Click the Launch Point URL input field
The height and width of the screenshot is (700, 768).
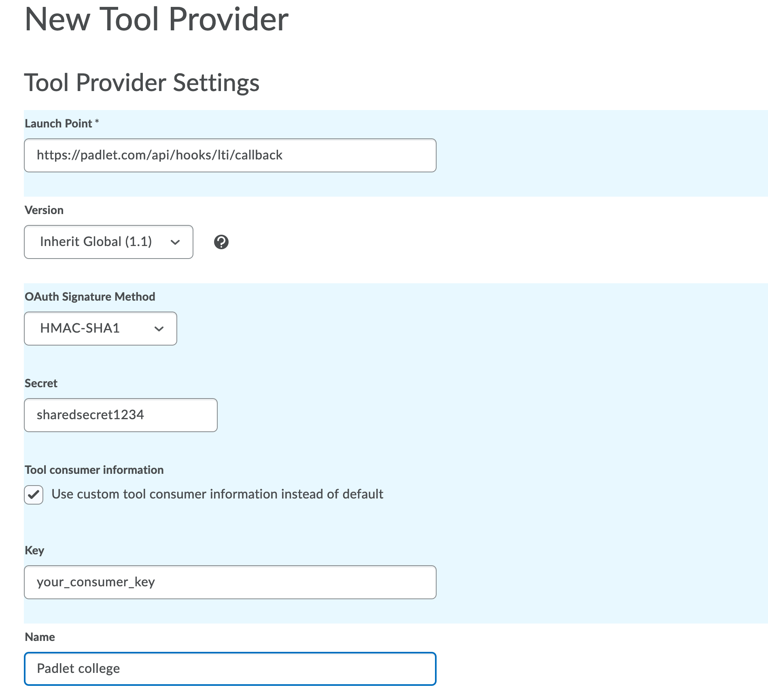pos(230,155)
